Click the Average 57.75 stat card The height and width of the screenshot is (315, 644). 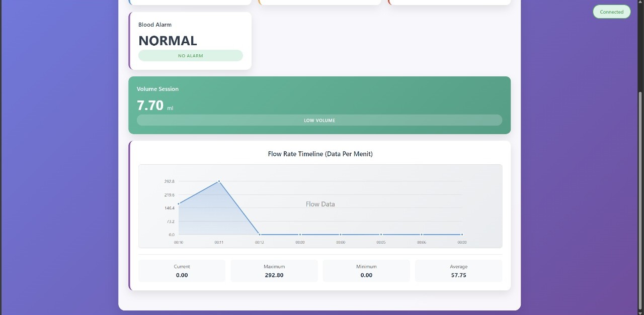pyautogui.click(x=458, y=271)
